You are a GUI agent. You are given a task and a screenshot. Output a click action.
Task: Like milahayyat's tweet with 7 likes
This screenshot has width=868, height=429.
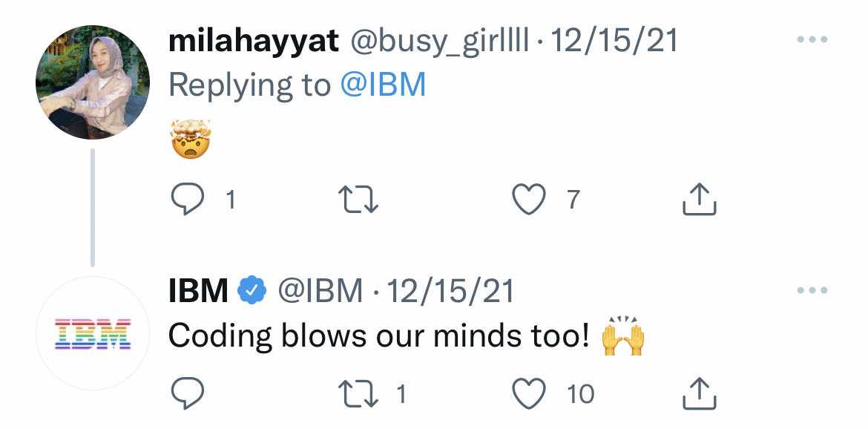coord(530,199)
